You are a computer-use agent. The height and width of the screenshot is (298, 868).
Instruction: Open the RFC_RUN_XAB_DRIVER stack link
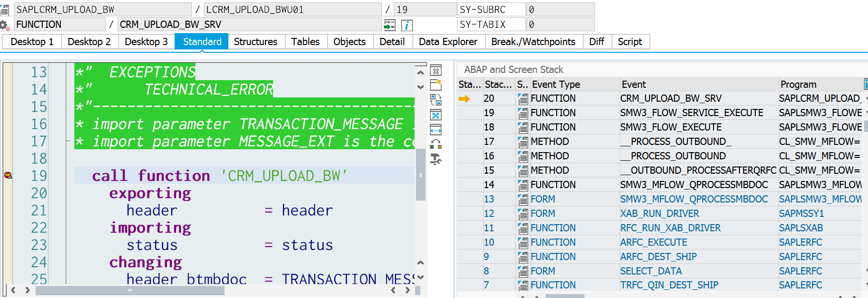point(670,228)
